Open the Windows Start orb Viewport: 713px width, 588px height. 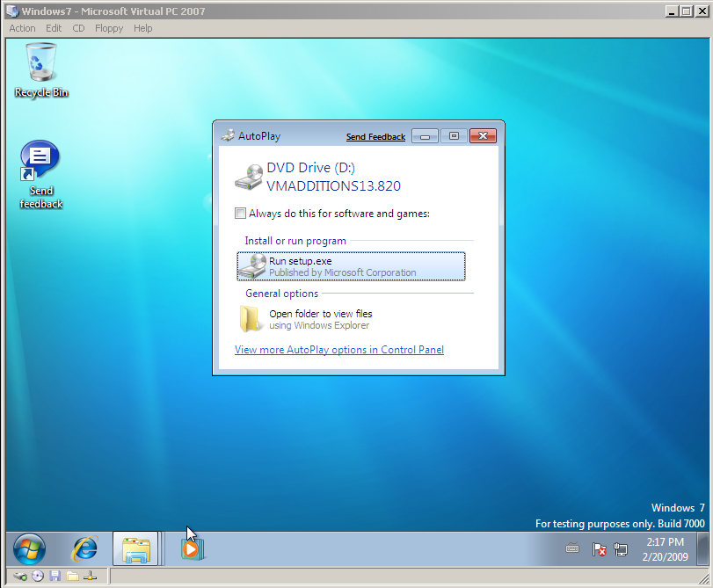coord(30,549)
